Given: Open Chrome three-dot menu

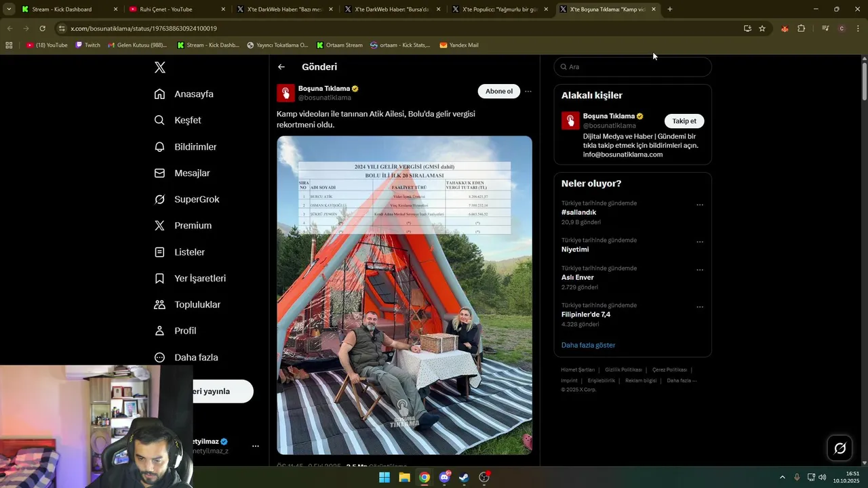Looking at the screenshot, I should (859, 28).
